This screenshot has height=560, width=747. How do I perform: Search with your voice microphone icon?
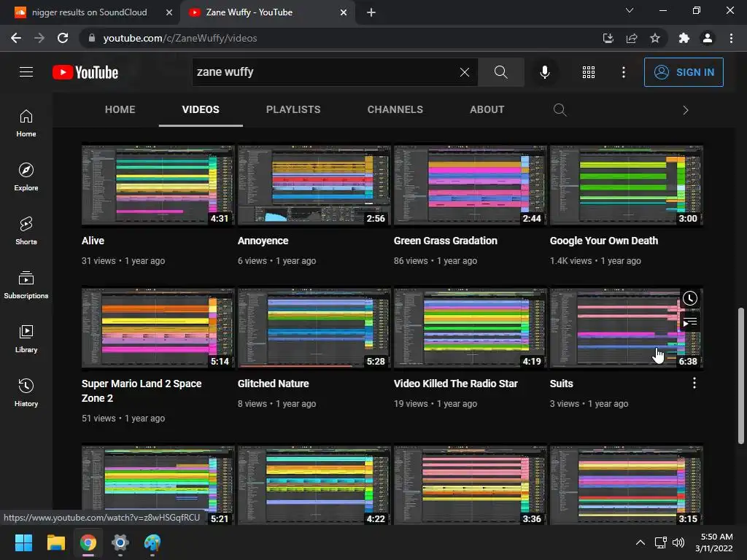pyautogui.click(x=544, y=72)
